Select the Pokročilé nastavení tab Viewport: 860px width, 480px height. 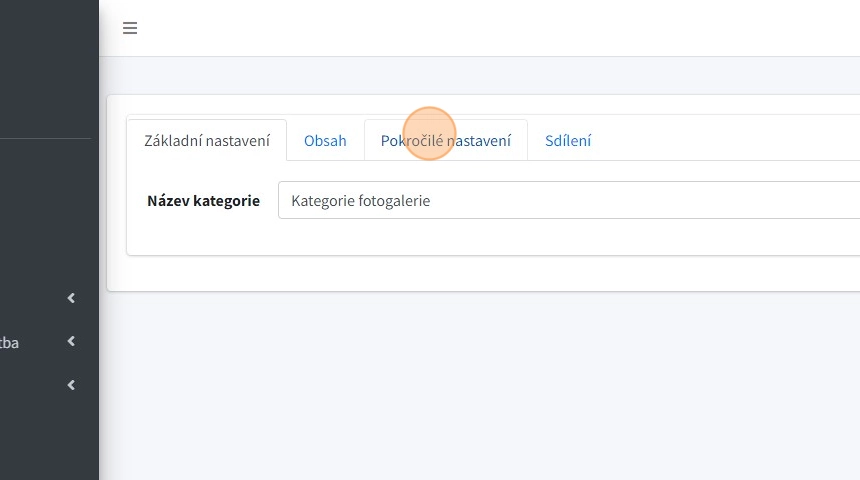[446, 140]
